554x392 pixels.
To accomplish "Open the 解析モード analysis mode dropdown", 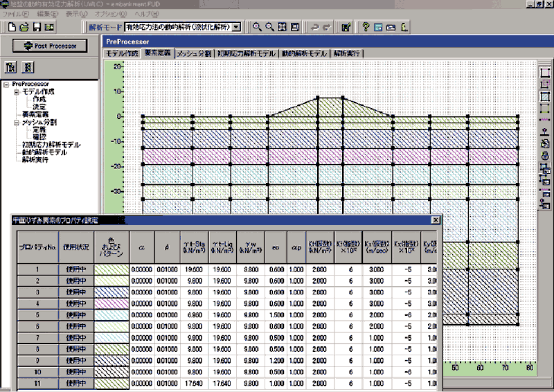I will (x=237, y=28).
